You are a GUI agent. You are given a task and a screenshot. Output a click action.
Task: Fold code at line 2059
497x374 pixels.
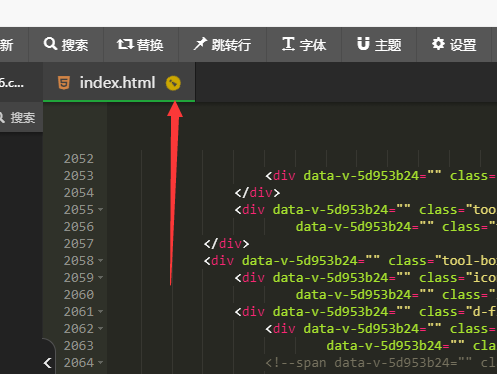(101, 277)
